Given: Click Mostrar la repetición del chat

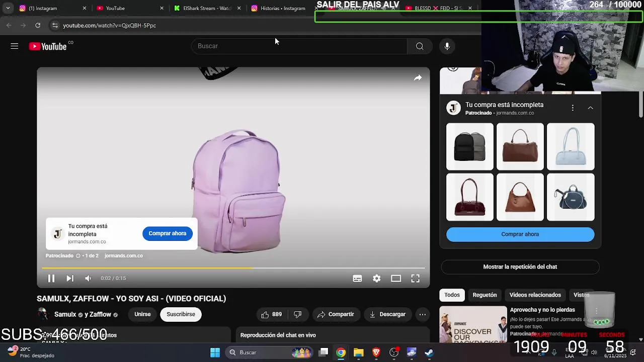Looking at the screenshot, I should (x=520, y=267).
